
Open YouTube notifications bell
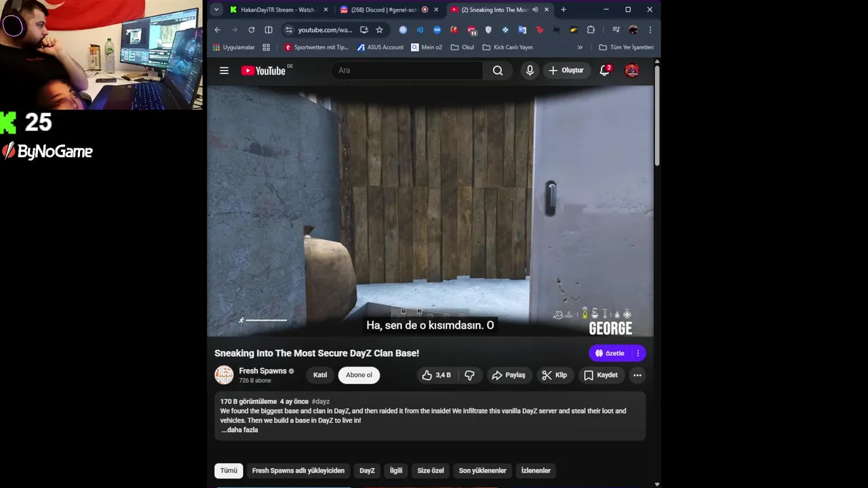pos(605,70)
